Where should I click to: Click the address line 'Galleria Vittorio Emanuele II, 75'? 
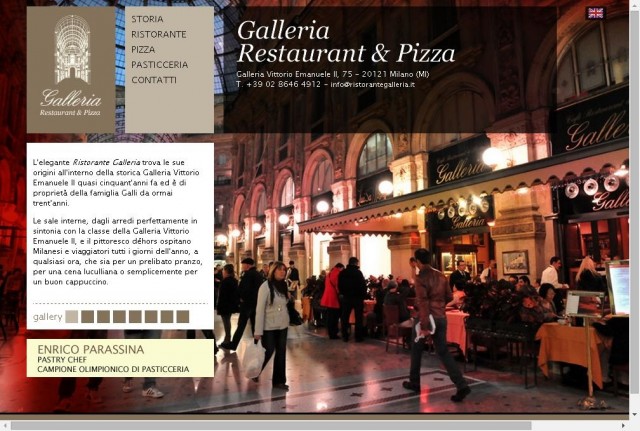coord(295,74)
